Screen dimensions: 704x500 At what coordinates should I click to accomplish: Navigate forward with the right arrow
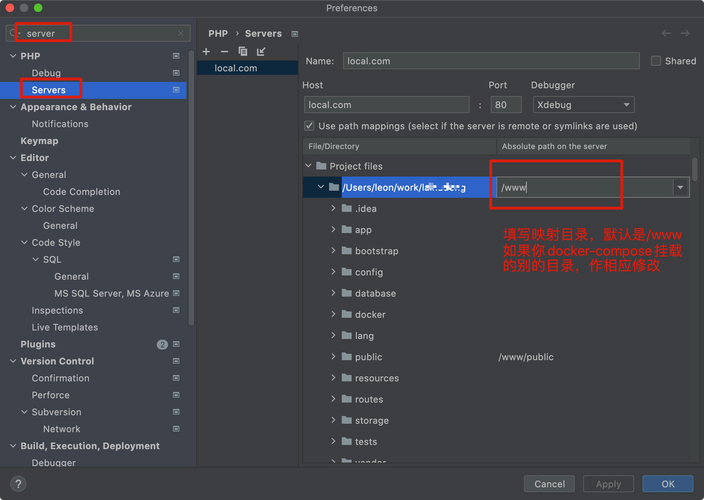tap(685, 33)
